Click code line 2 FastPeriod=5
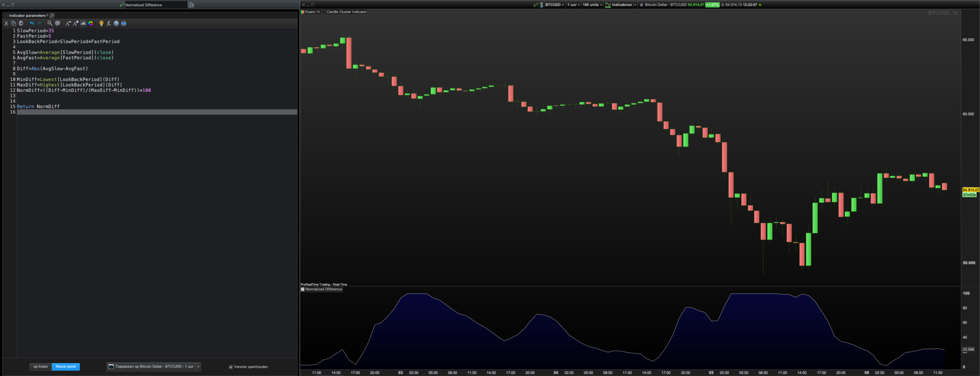980x376 pixels. point(34,36)
